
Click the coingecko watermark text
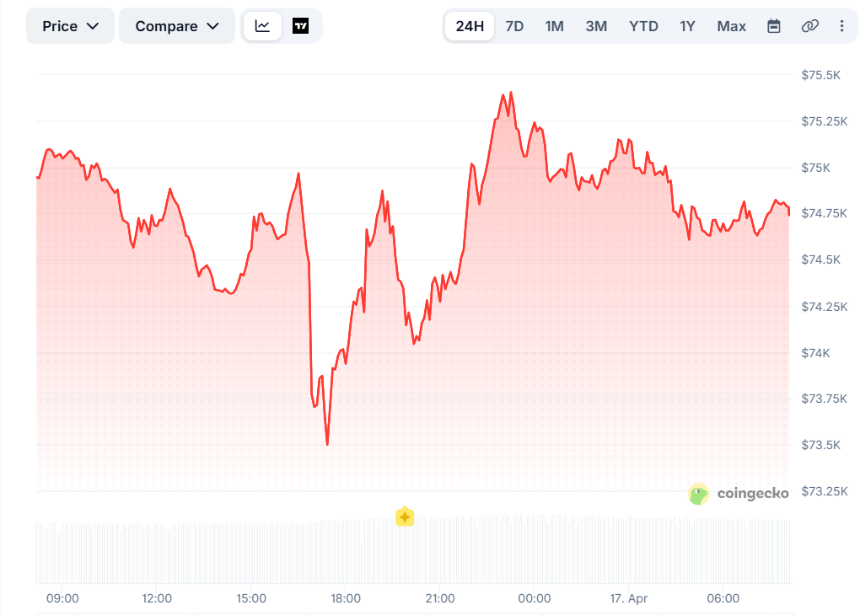(x=753, y=494)
